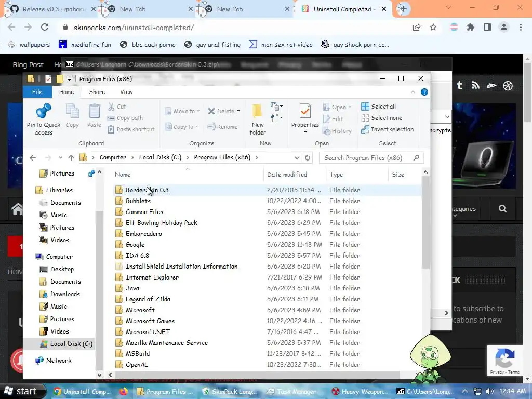532x399 pixels.
Task: Click the website RSS feed icon
Action: click(x=475, y=85)
